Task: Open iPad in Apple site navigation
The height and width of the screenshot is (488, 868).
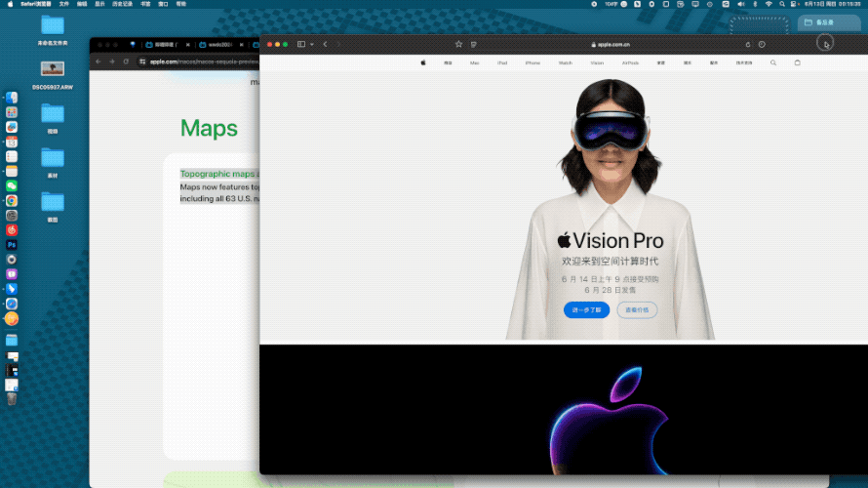Action: click(x=502, y=63)
